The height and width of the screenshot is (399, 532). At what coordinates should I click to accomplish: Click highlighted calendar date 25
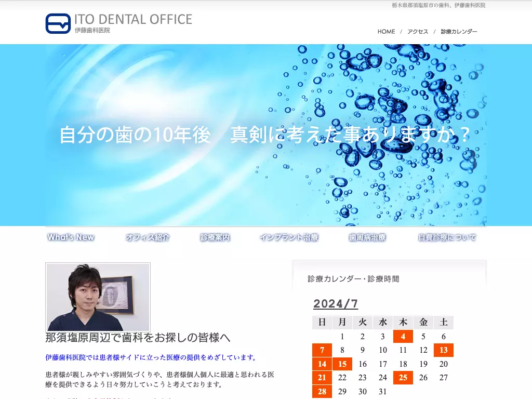coord(403,378)
